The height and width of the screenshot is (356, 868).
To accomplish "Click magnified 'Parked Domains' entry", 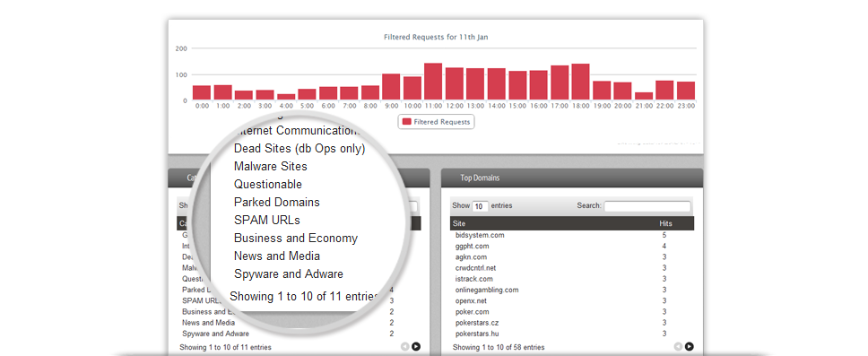I will 277,202.
